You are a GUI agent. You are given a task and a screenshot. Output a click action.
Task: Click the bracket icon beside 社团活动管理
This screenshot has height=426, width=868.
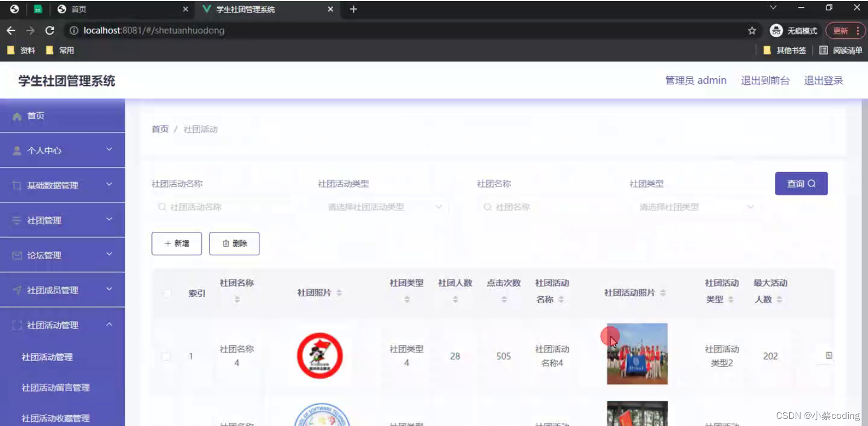tap(17, 325)
